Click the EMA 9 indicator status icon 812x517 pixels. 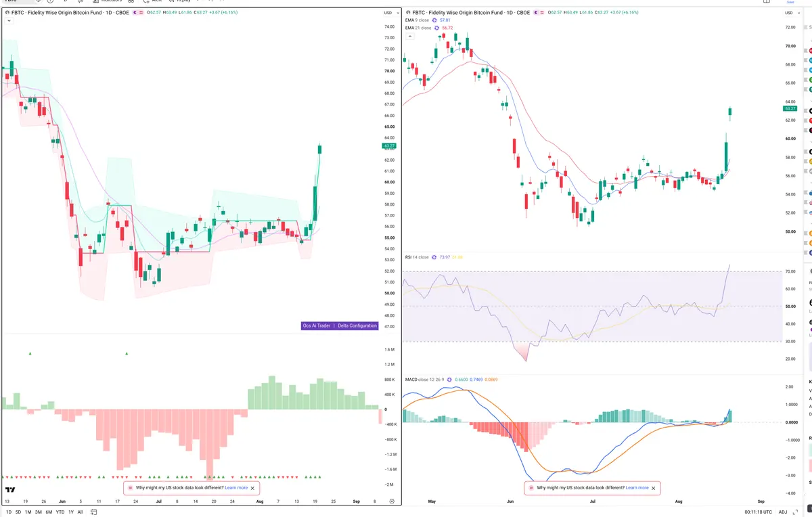click(435, 20)
